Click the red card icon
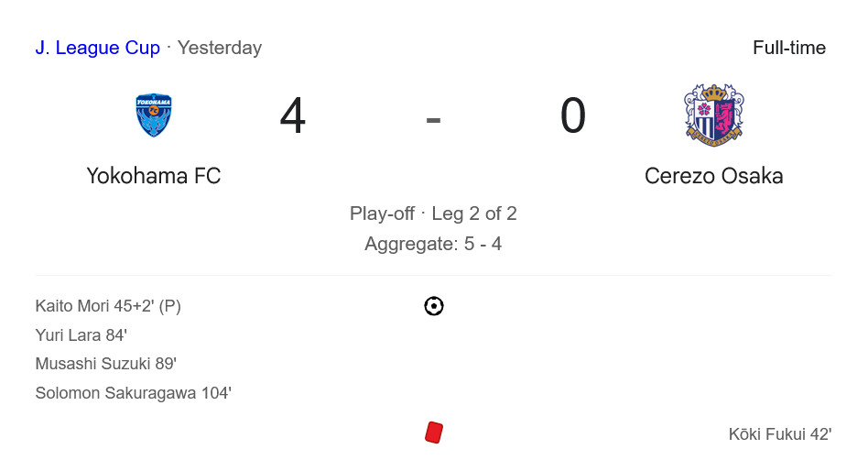This screenshot has height=471, width=868. point(434,433)
